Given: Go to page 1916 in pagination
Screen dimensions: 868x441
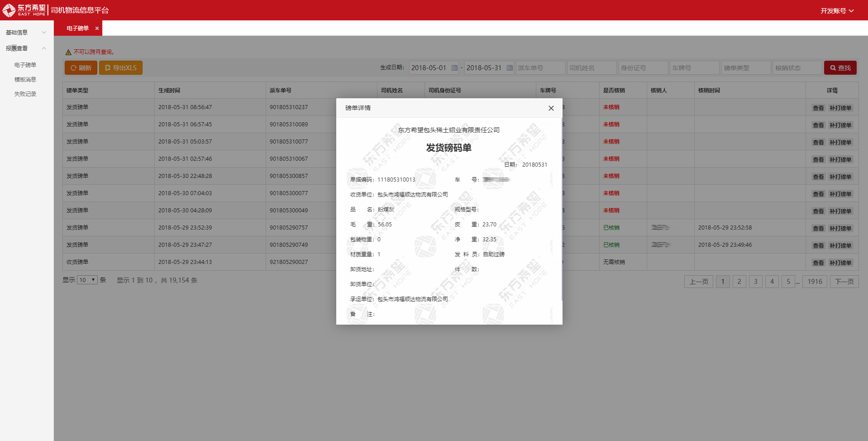Looking at the screenshot, I should 815,282.
